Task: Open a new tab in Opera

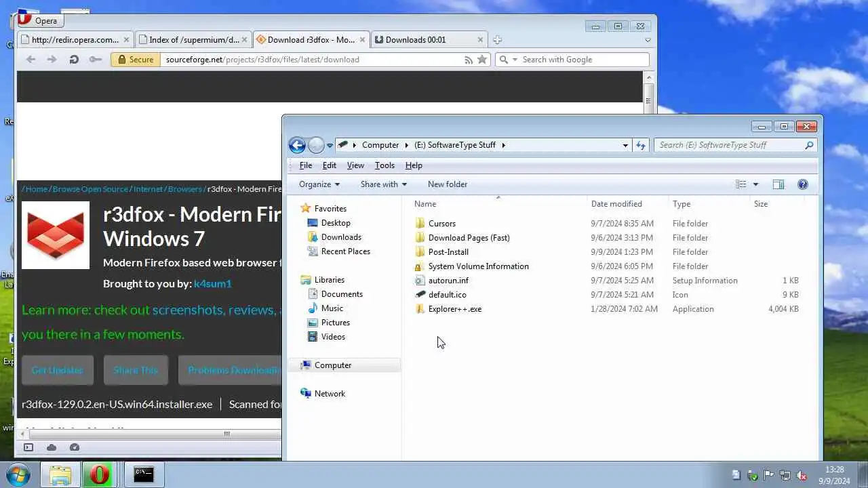Action: pyautogui.click(x=497, y=40)
